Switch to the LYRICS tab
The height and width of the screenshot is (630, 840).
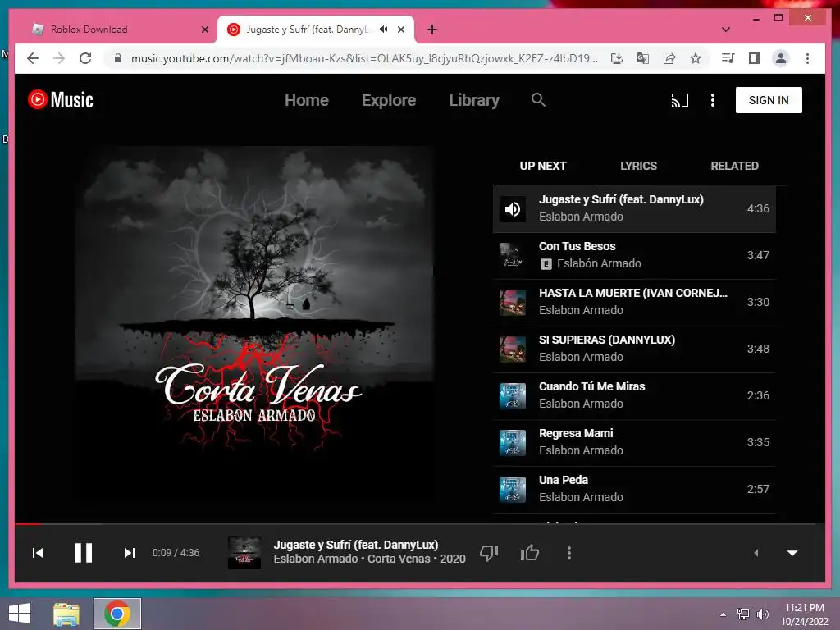pyautogui.click(x=638, y=166)
